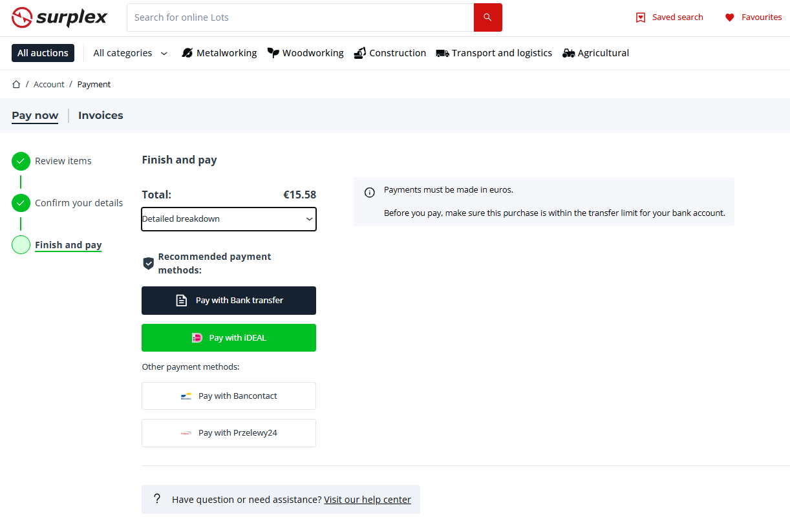Image resolution: width=790 pixels, height=532 pixels.
Task: Focus the Search for online Lots field
Action: (300, 17)
